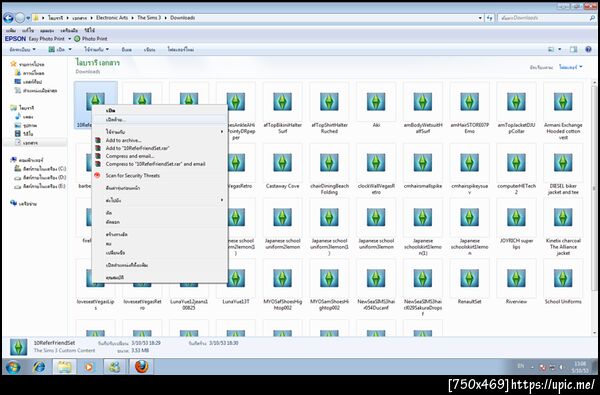Image resolution: width=600 pixels, height=395 pixels.
Task: Select the cmhairsmallspike file icon
Action: point(422,163)
